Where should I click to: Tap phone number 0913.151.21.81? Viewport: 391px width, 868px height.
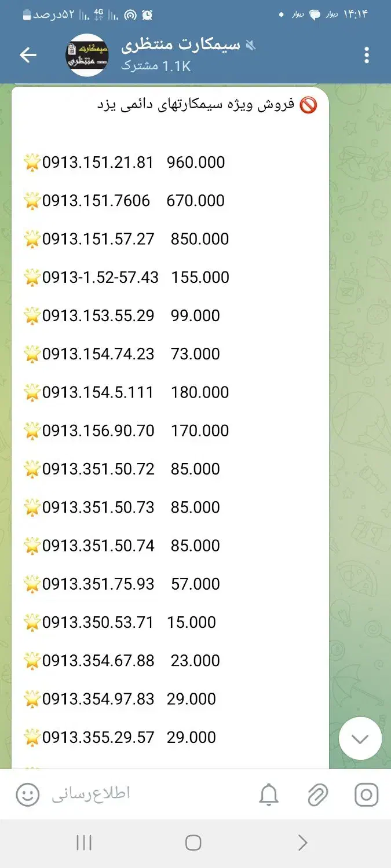[98, 163]
